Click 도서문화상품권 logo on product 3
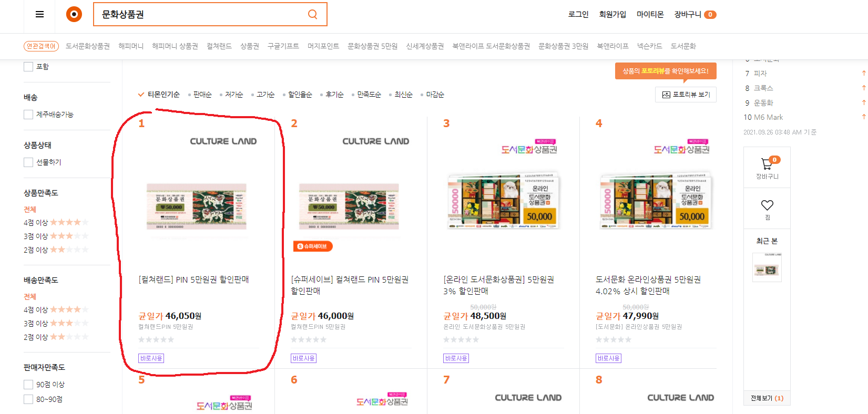The height and width of the screenshot is (414, 868). point(529,147)
